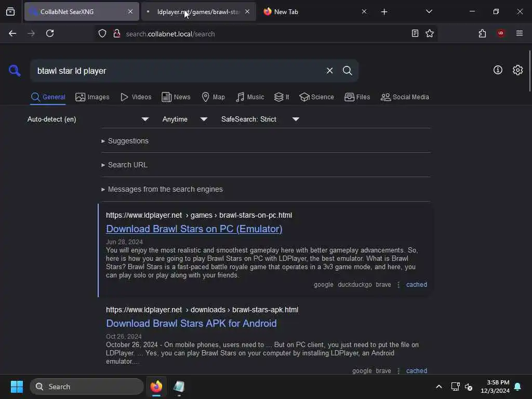Open notifications bell in taskbar
Image resolution: width=532 pixels, height=399 pixels.
(517, 387)
